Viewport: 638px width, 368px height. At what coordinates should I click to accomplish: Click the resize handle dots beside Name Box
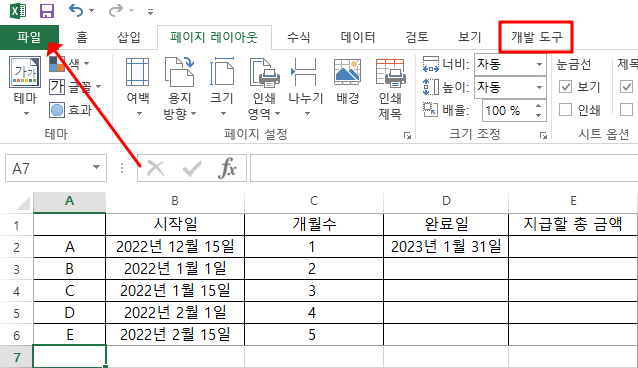[122, 168]
